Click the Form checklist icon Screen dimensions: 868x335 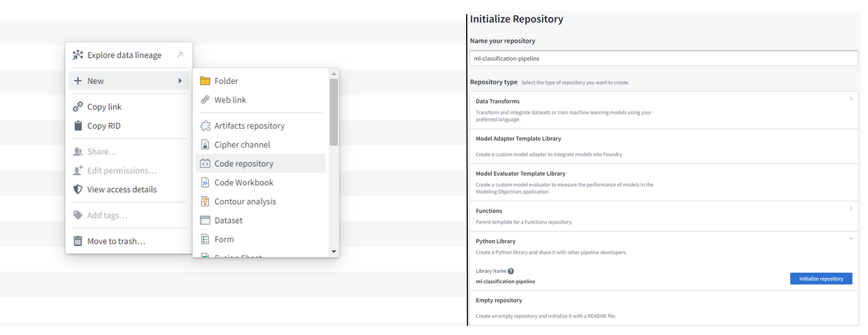[205, 239]
